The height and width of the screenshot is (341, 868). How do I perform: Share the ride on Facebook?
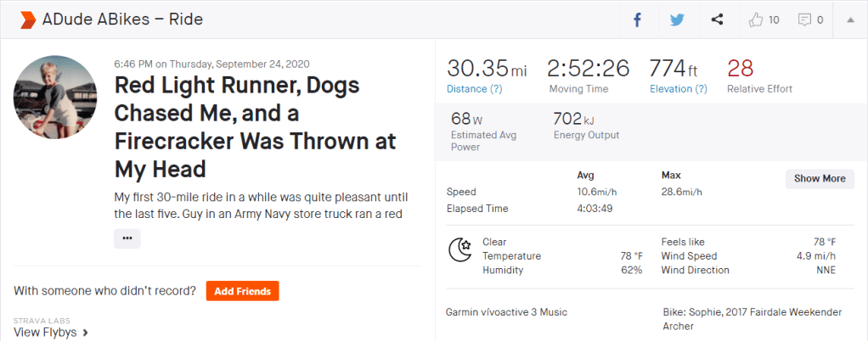pos(637,20)
